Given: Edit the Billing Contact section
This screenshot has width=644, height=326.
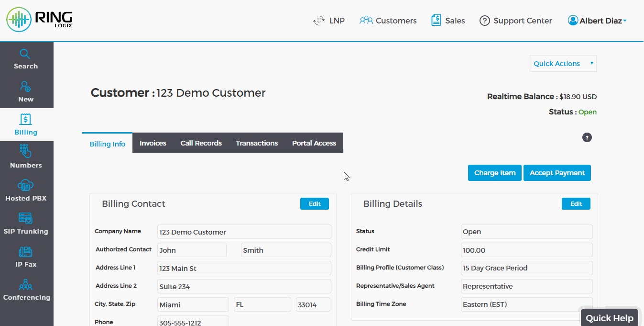Looking at the screenshot, I should 314,204.
